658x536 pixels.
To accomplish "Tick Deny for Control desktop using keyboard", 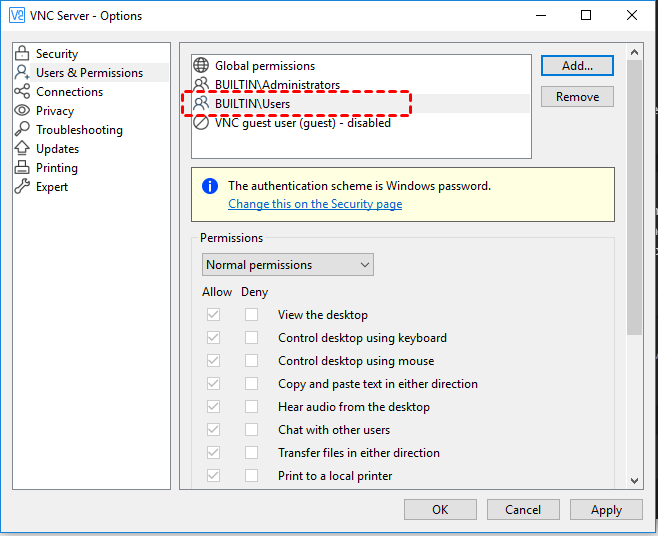I will click(252, 338).
